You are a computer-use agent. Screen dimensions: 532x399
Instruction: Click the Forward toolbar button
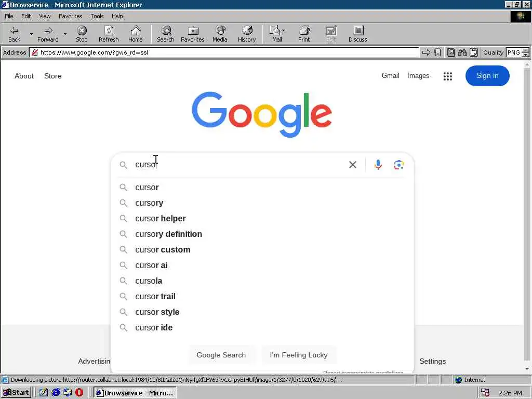[x=48, y=34]
